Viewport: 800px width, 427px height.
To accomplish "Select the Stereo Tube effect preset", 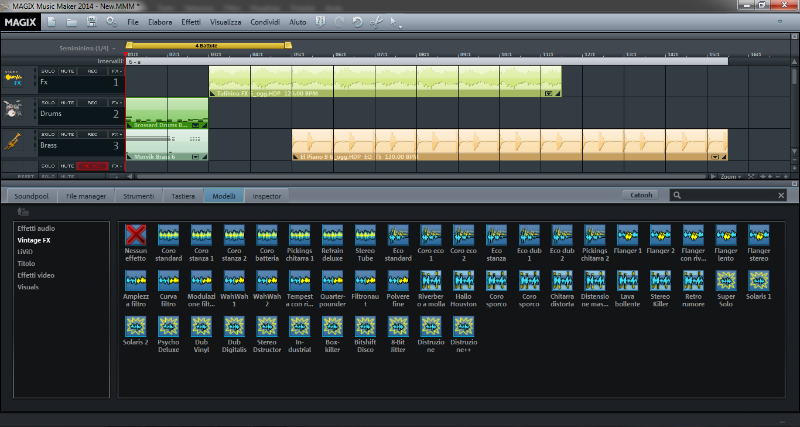I will coord(367,234).
